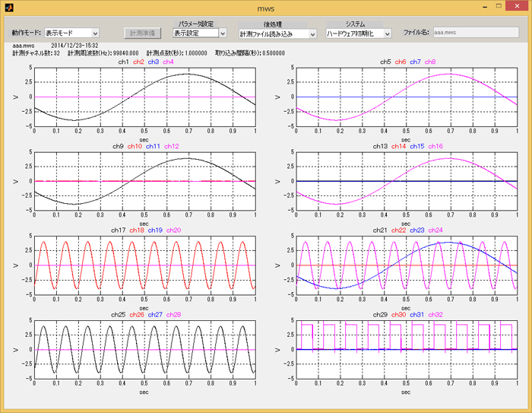
Task: Click the 計測点数(秒): 1.000000 text
Action: coord(177,53)
